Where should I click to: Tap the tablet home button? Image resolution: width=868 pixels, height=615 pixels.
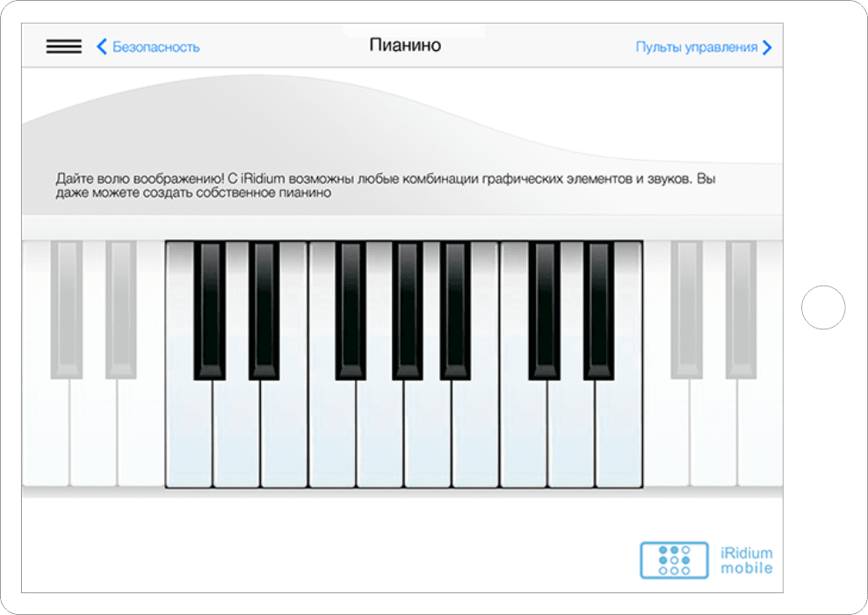pos(823,307)
